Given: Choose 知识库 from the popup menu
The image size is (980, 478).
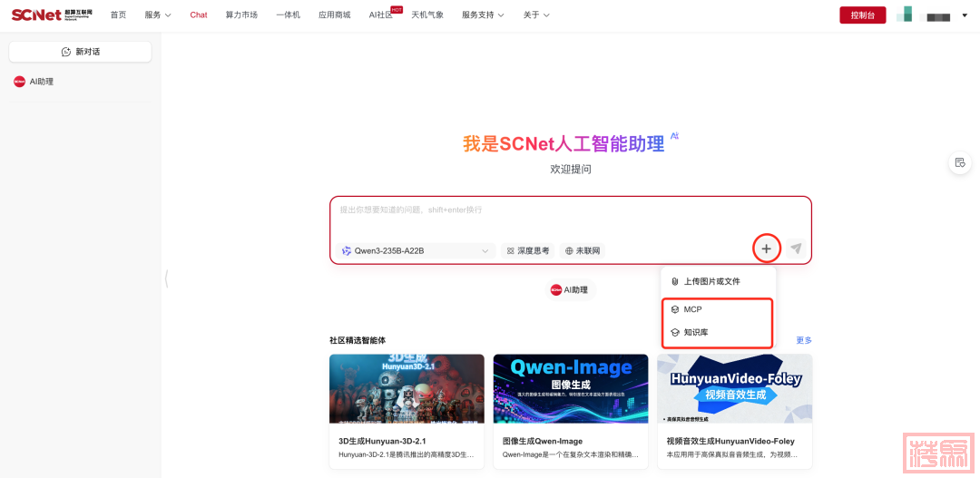Looking at the screenshot, I should tap(695, 333).
